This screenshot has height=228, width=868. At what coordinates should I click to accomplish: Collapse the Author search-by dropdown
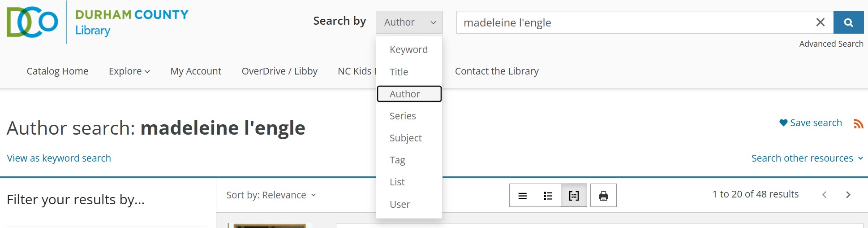(409, 22)
